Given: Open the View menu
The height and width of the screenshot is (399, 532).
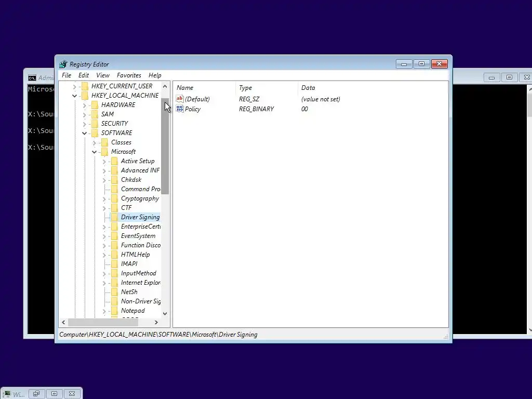Looking at the screenshot, I should (x=103, y=75).
